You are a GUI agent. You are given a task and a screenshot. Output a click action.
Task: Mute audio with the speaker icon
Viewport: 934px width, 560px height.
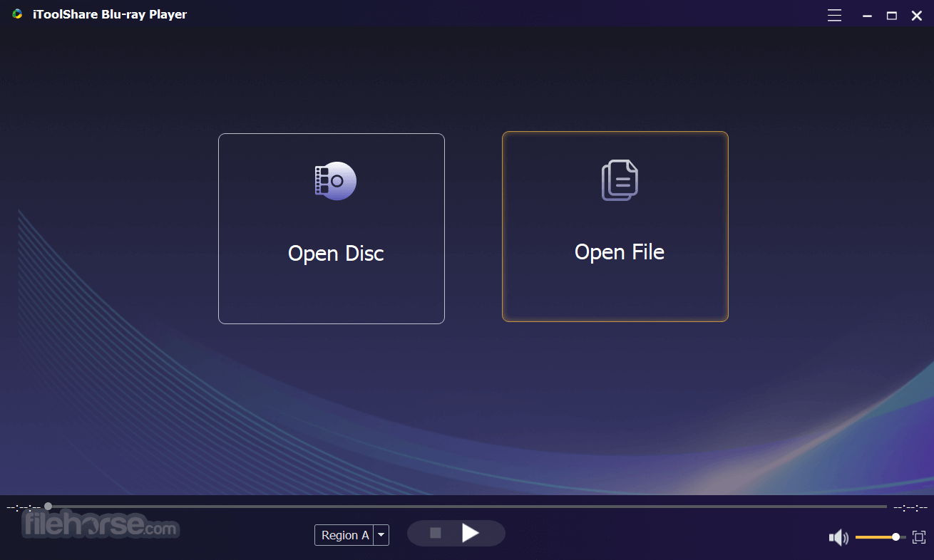[838, 537]
